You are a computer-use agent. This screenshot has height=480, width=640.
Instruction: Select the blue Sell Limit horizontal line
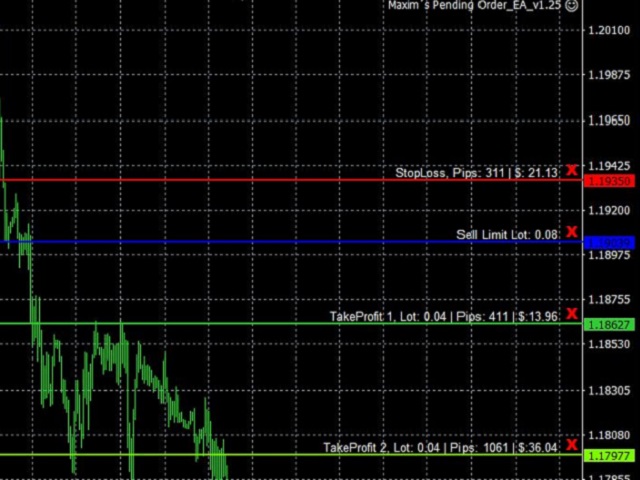291,242
